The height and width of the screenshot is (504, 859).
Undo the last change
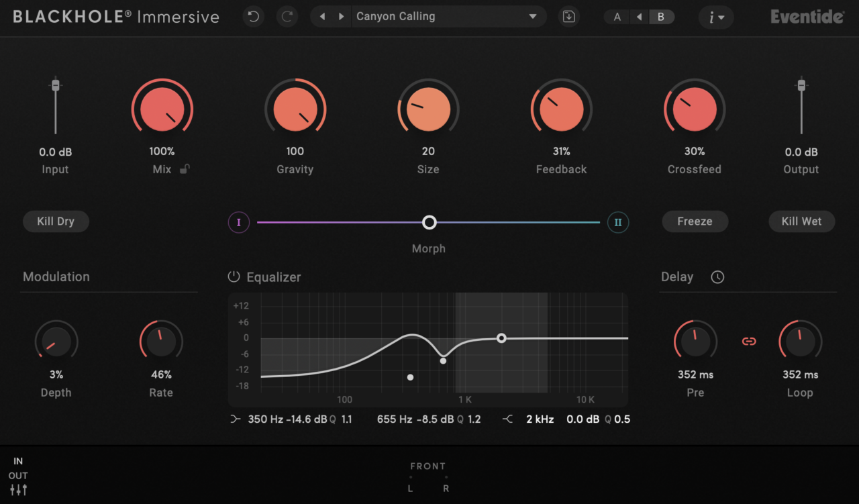pyautogui.click(x=253, y=17)
